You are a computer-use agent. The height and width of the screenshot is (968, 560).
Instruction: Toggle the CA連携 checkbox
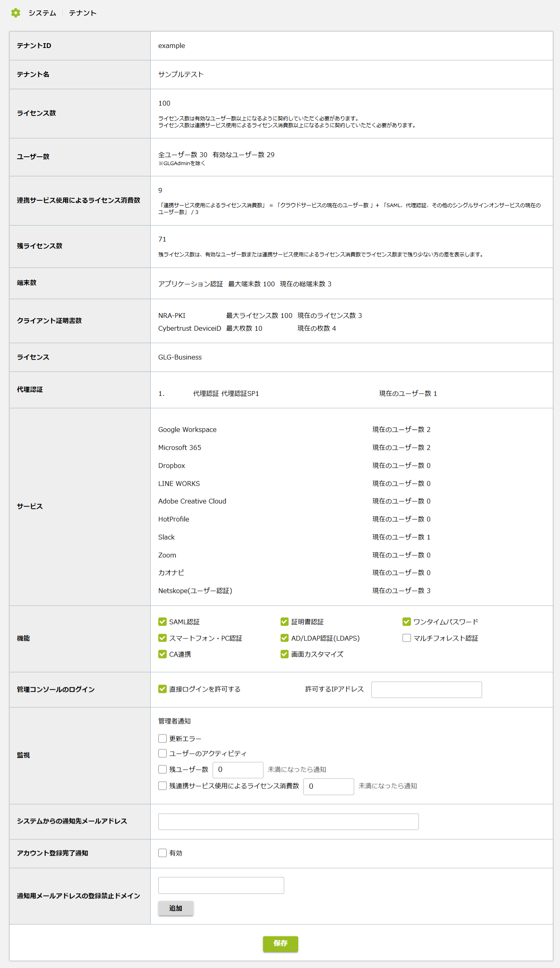click(162, 654)
